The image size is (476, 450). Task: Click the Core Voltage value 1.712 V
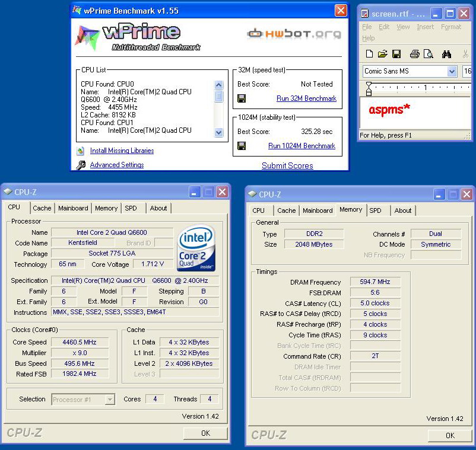pos(153,264)
